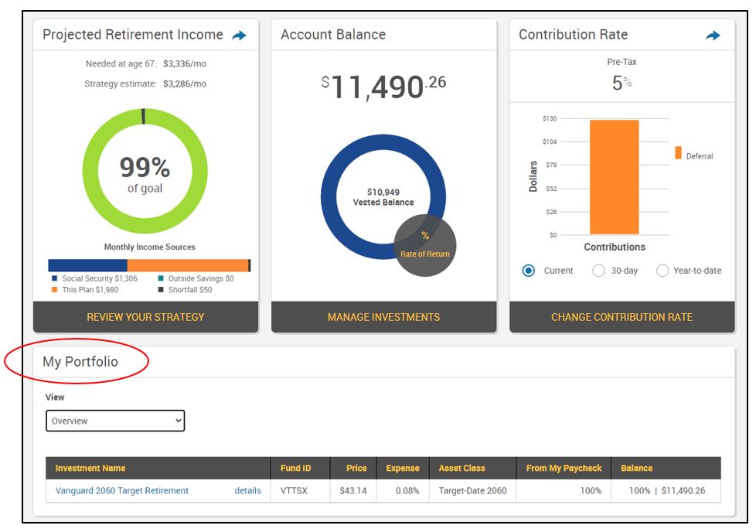Screen dimensions: 756x532
Task: Open the View Overview dropdown
Action: pyautogui.click(x=115, y=421)
